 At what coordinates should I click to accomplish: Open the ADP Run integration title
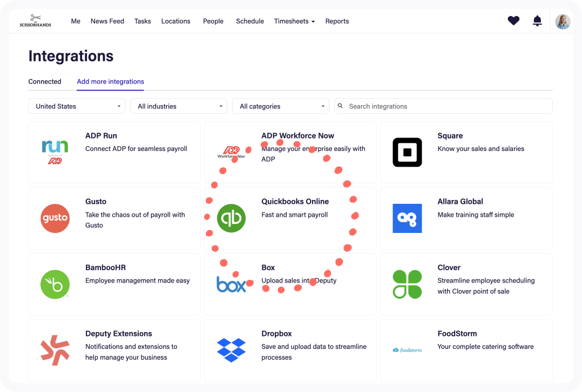pos(101,136)
